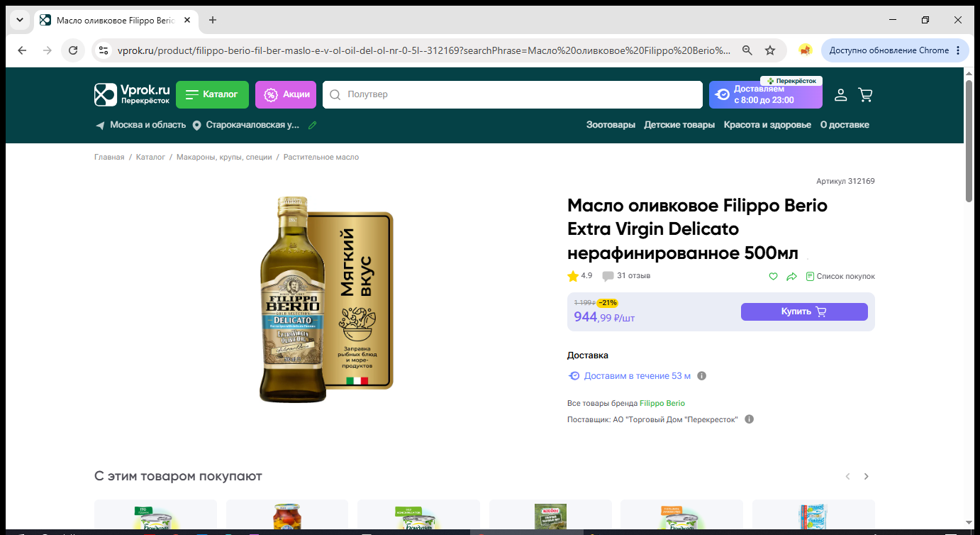Screen dimensions: 980x535
Task: Open the Chrome tab search dropdown
Action: (20, 20)
